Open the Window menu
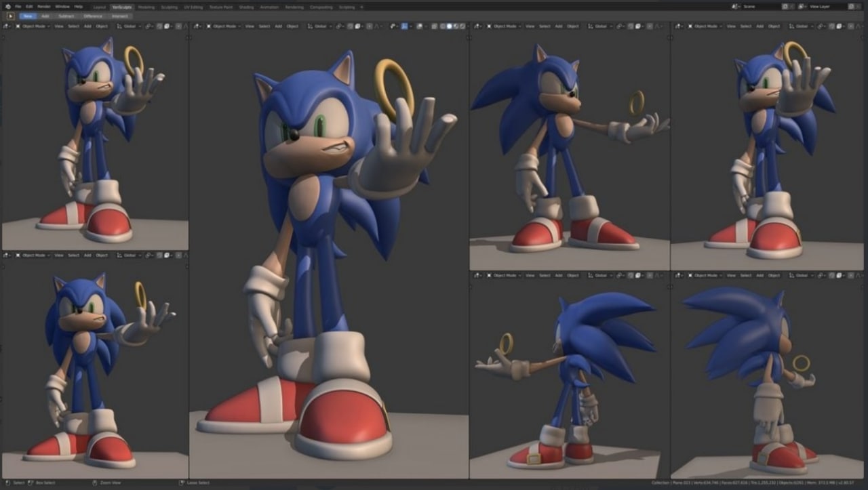 (x=62, y=6)
